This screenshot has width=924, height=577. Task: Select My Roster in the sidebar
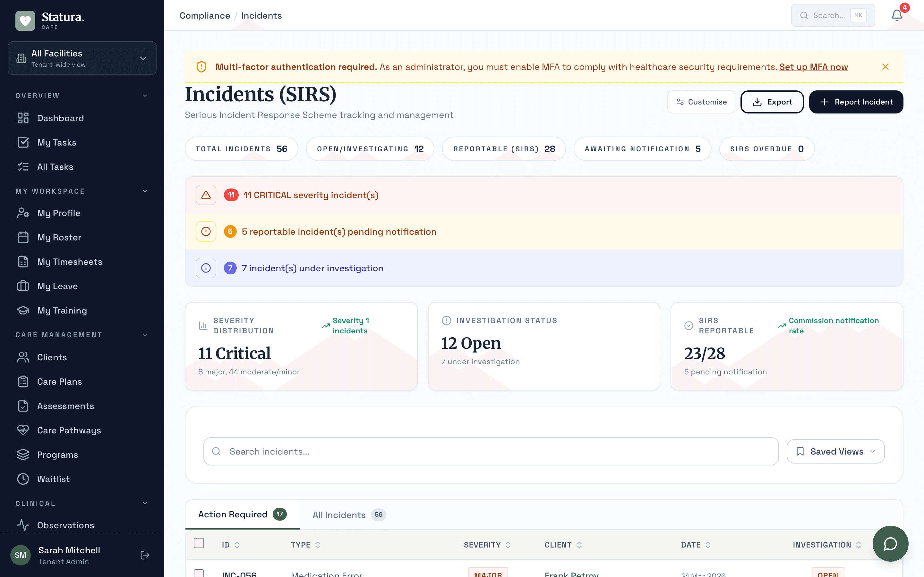click(59, 237)
